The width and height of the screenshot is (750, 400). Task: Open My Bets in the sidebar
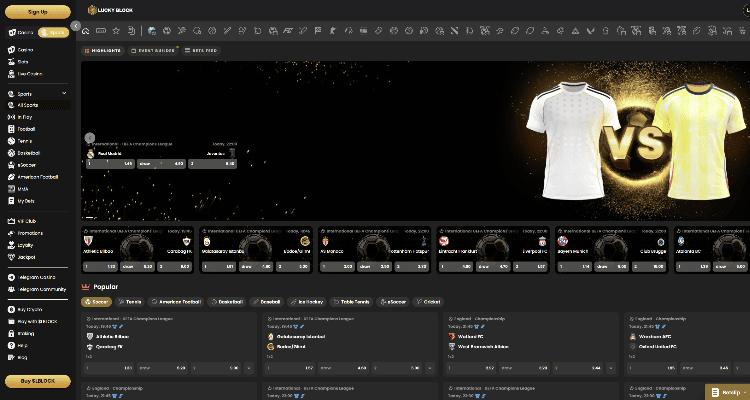point(27,200)
